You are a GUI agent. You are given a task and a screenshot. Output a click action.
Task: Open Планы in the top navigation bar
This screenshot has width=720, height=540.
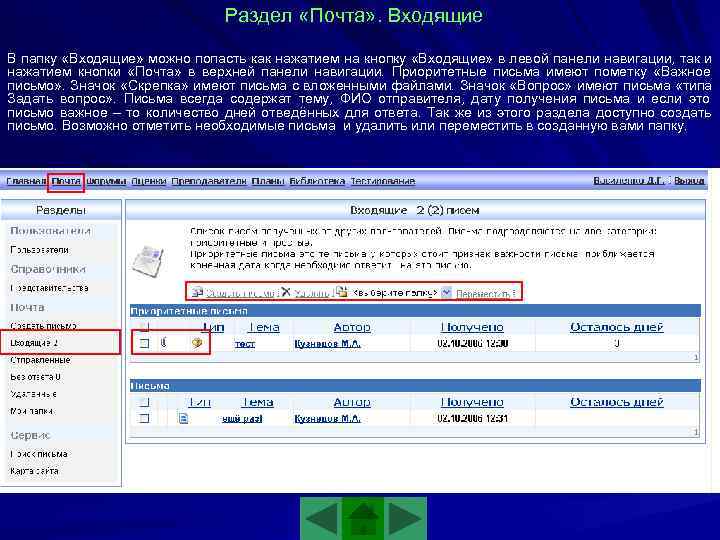[x=268, y=181]
